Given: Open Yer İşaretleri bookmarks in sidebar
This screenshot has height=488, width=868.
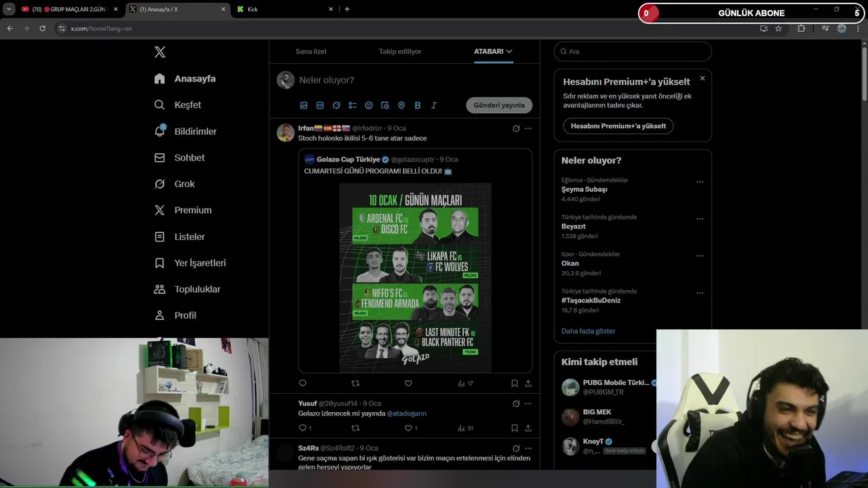Looking at the screenshot, I should [x=191, y=263].
